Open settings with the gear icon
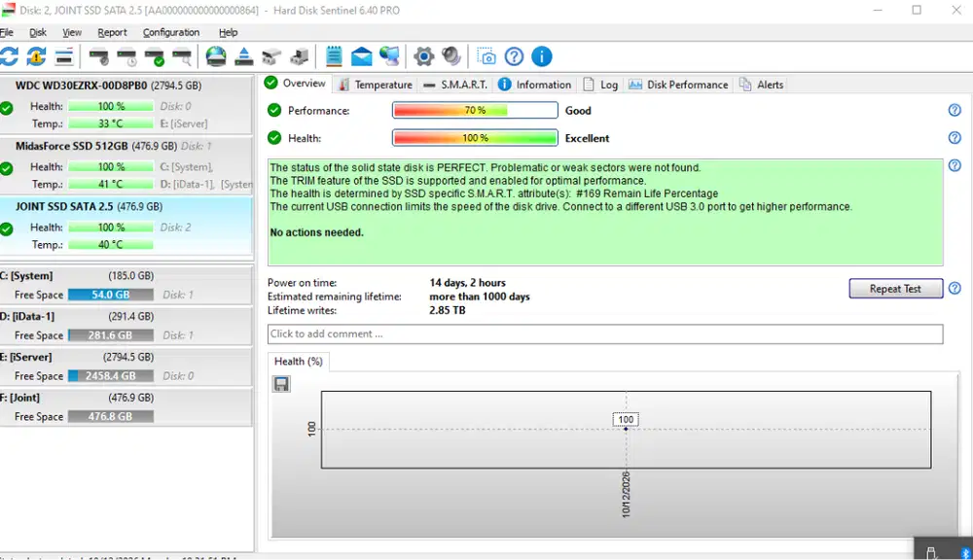973x560 pixels. coord(424,56)
